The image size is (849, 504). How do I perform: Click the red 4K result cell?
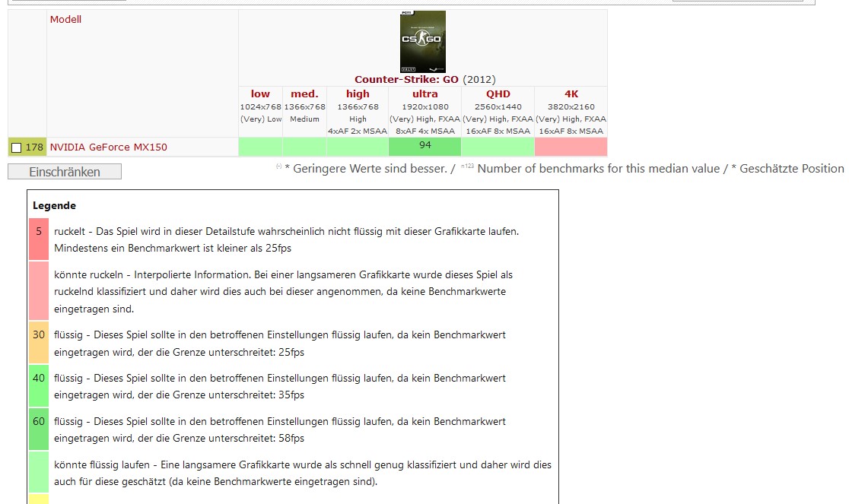pyautogui.click(x=571, y=147)
